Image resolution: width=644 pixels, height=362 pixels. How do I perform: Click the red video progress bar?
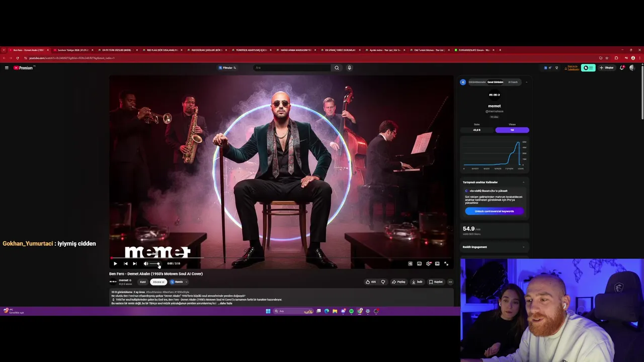282,258
